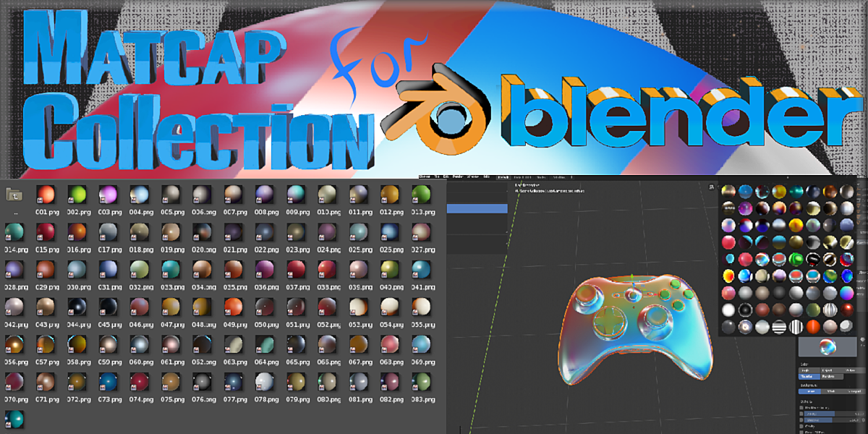Viewport: 868px width, 434px height.
Task: Choose Random color mode button
Action: tap(832, 376)
